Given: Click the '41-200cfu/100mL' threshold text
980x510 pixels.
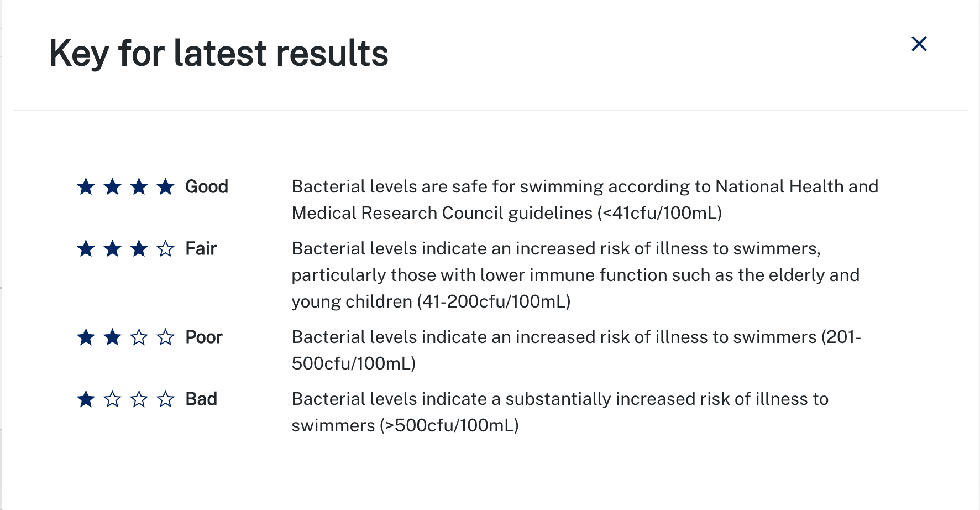Looking at the screenshot, I should pos(494,301).
